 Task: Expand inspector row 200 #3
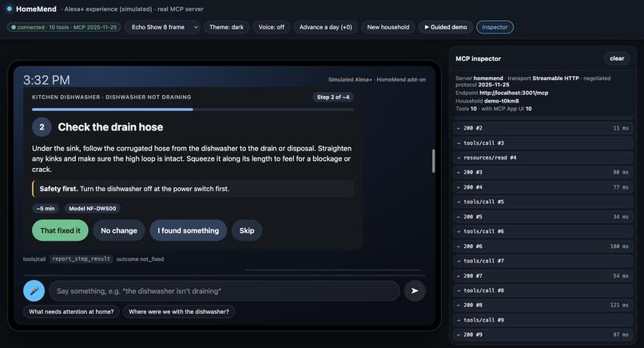pos(543,172)
